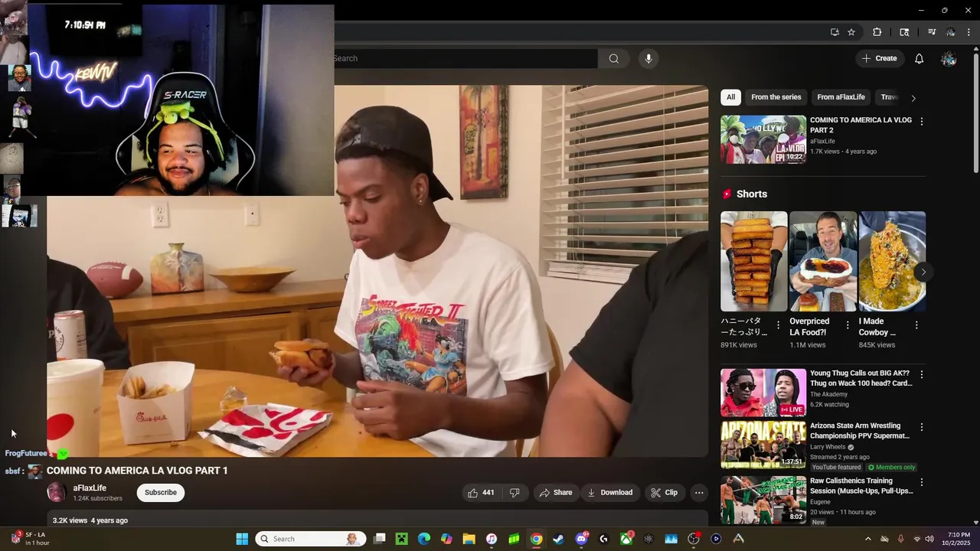
Task: Like the video with thumbs up
Action: click(x=481, y=493)
